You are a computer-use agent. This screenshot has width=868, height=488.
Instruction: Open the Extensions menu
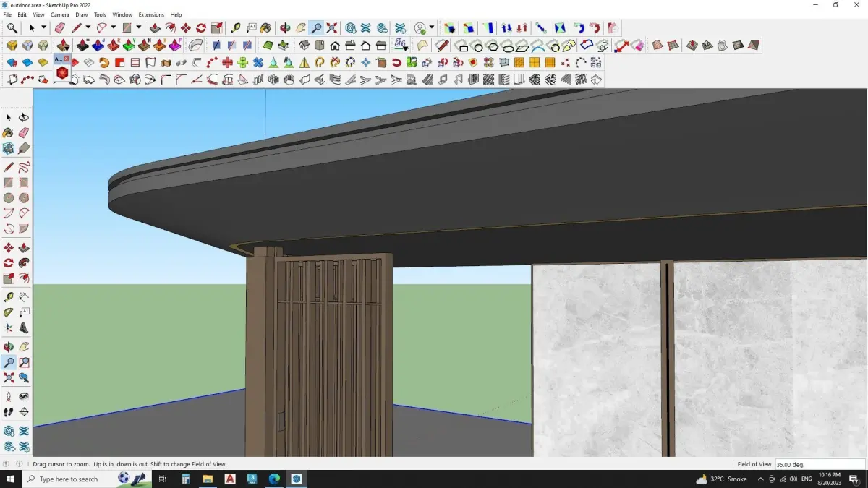pyautogui.click(x=151, y=14)
